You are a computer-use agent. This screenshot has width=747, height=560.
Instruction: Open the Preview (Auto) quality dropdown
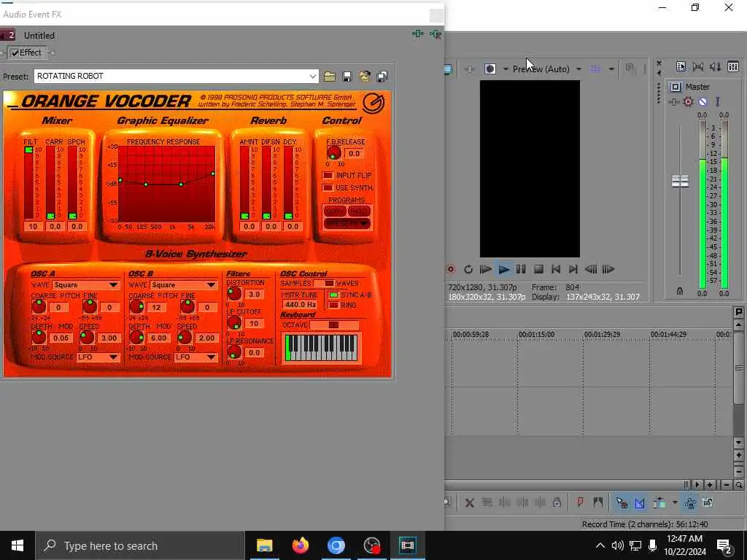(x=578, y=69)
